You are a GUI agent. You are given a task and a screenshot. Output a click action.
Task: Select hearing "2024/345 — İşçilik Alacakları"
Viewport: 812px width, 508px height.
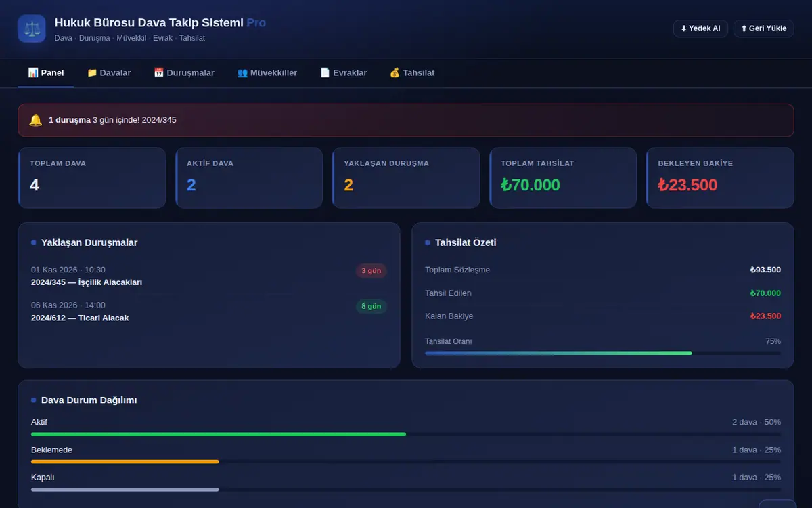[87, 282]
